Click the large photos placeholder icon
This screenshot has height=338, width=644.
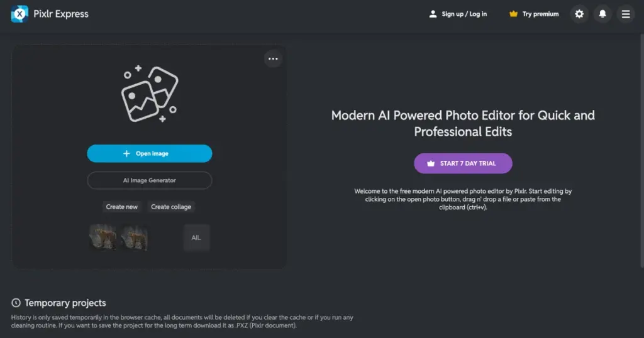click(x=150, y=93)
